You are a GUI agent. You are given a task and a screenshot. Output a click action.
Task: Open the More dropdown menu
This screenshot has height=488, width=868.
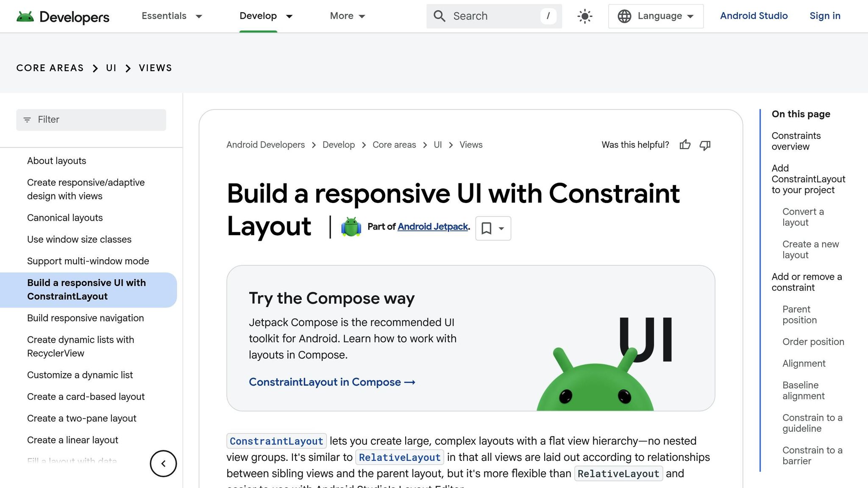347,16
